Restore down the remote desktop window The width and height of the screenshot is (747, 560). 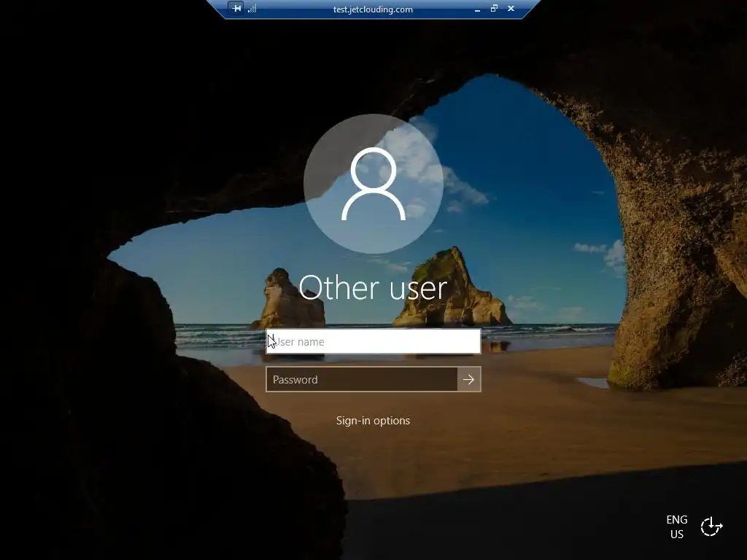pyautogui.click(x=494, y=8)
